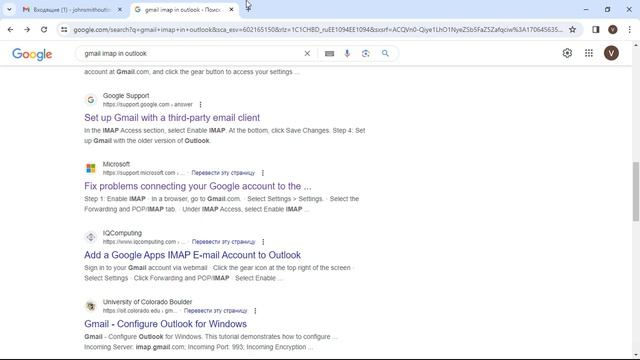Translate the Colorado Boulder result page
Image resolution: width=640 pixels, height=360 pixels.
[216, 311]
